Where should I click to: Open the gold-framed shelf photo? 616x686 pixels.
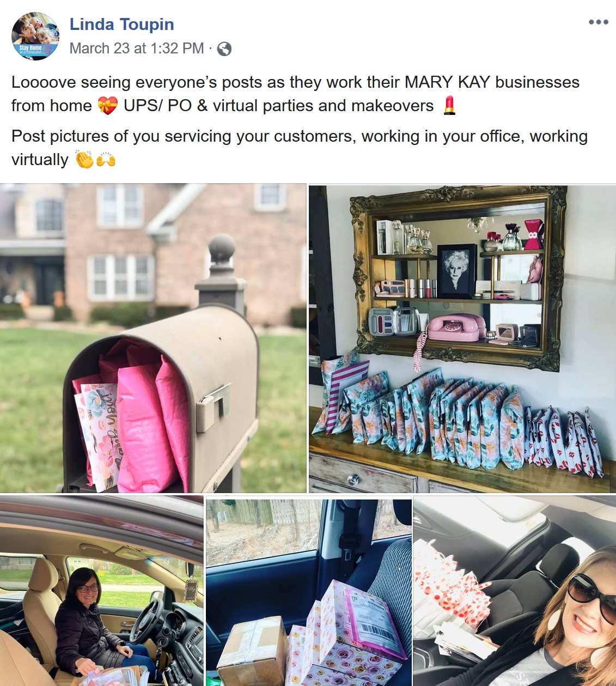pyautogui.click(x=462, y=338)
